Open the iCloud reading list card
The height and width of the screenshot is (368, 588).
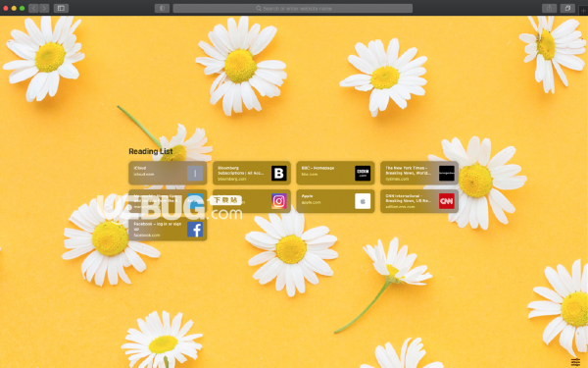[168, 173]
